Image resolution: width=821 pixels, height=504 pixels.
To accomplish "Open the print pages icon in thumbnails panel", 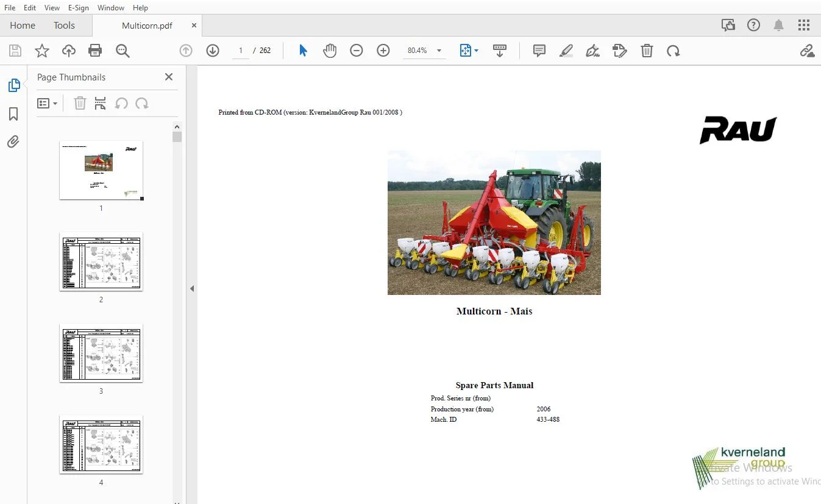I will [101, 104].
